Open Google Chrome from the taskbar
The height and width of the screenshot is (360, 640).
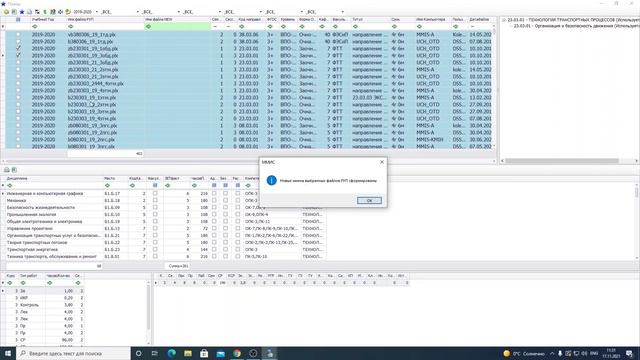point(237,353)
